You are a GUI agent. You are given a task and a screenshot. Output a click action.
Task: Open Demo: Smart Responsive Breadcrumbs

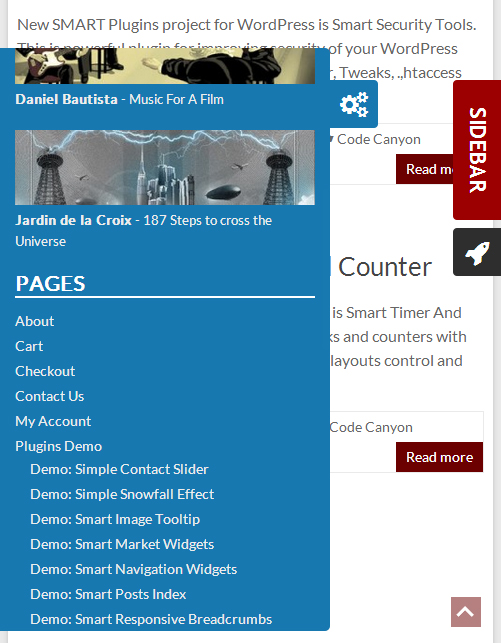click(x=151, y=619)
